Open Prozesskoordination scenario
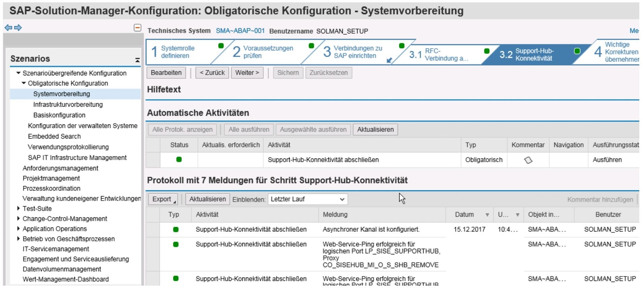Viewport: 644px width, 288px height. [52, 188]
